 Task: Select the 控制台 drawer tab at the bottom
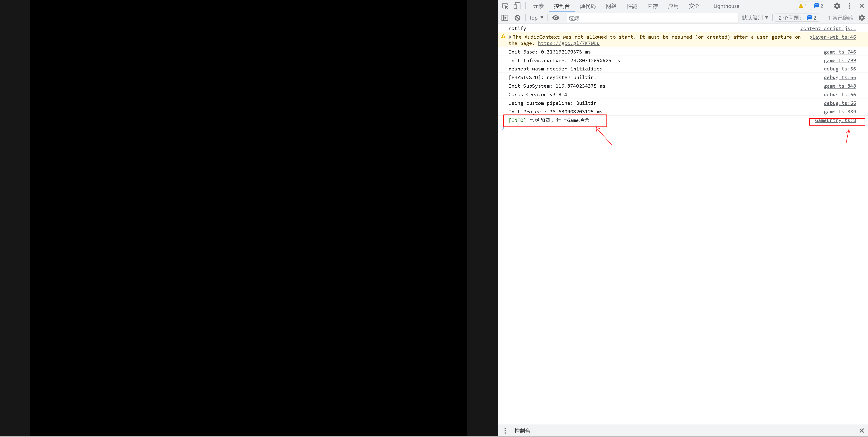click(522, 431)
